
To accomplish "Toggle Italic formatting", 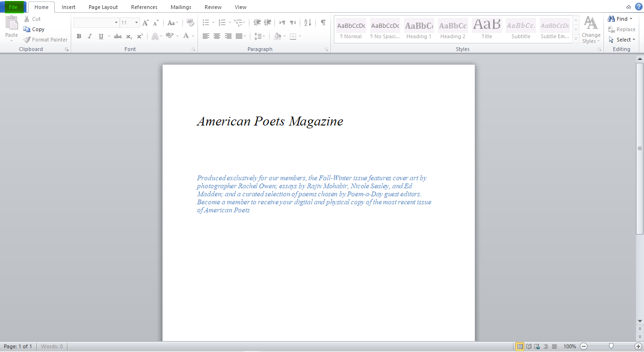I will point(90,36).
